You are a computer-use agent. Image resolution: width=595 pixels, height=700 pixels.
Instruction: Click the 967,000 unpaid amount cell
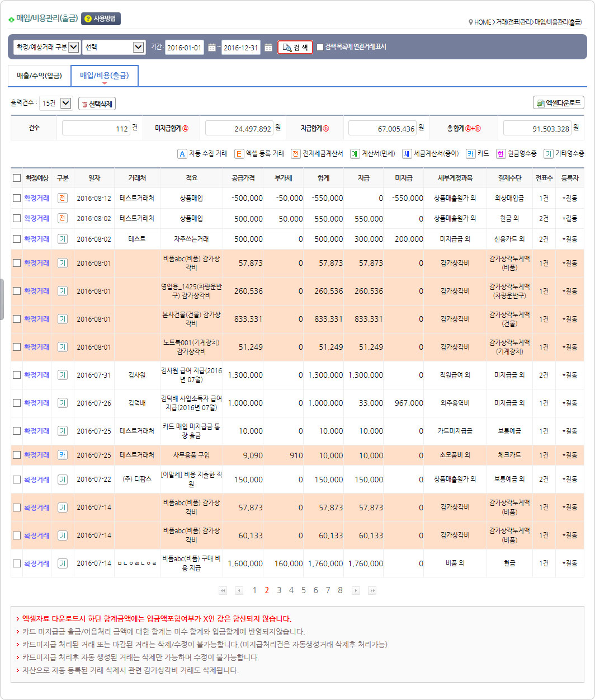409,403
